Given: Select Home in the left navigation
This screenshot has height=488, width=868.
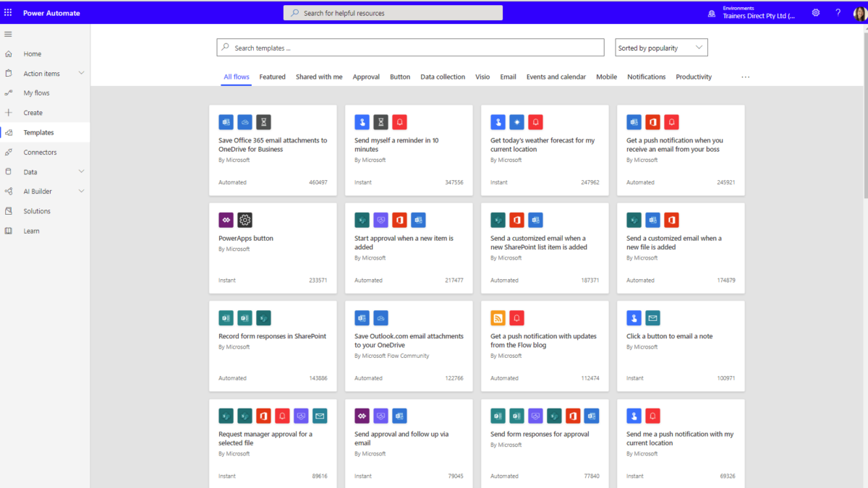Looking at the screenshot, I should (32, 53).
